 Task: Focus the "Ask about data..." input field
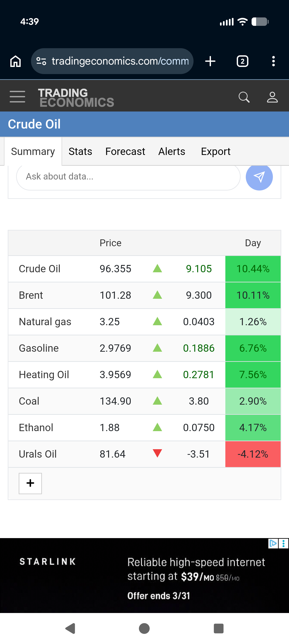point(128,176)
